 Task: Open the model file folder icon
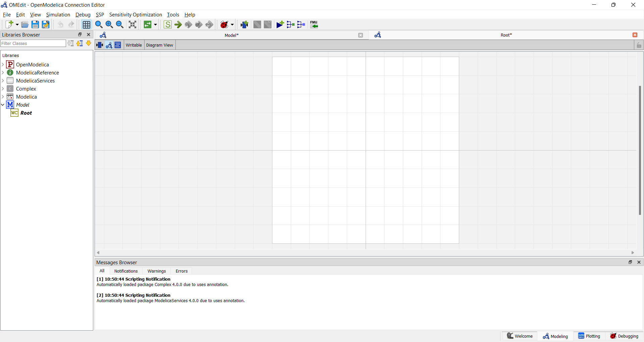coord(24,24)
